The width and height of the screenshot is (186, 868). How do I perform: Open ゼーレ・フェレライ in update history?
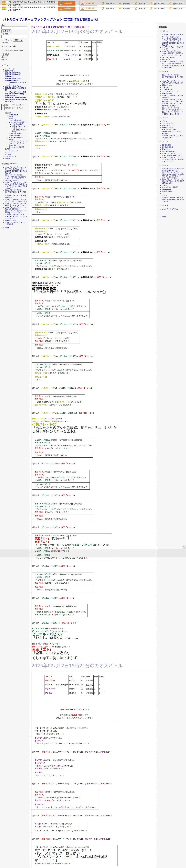[169, 130]
